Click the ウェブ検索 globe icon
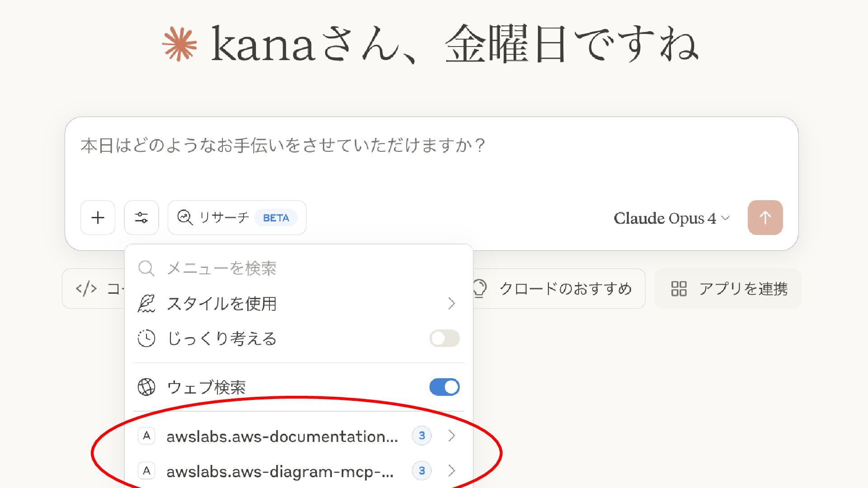 point(146,387)
